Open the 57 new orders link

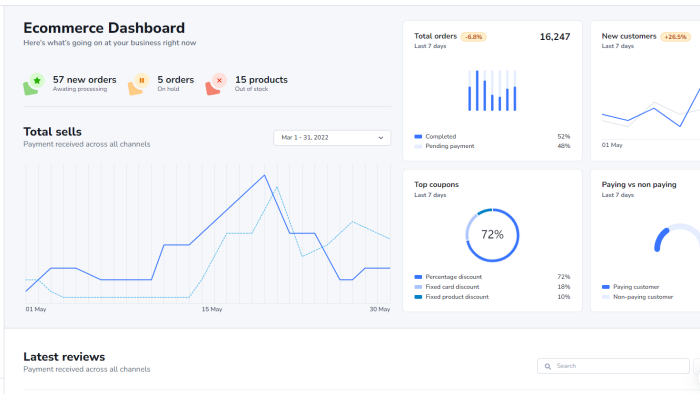point(84,80)
